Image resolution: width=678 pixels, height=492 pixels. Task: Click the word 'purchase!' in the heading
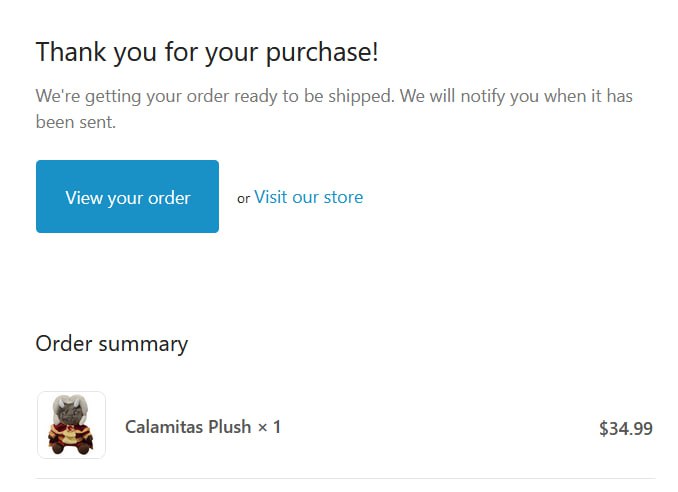point(322,54)
